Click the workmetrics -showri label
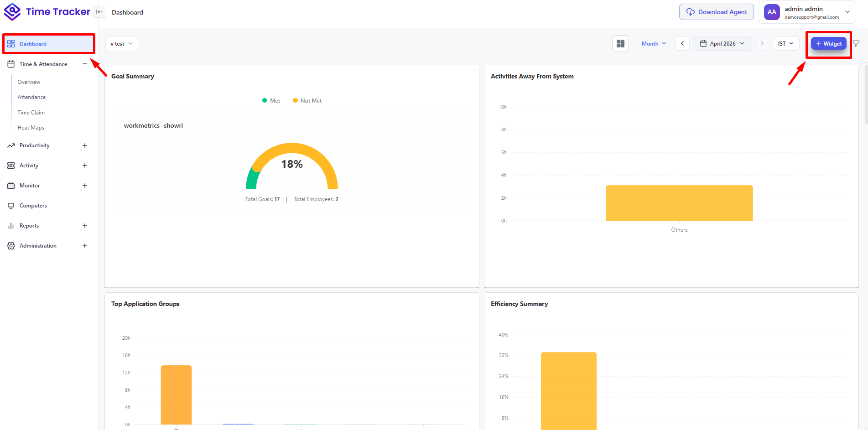Screen dimensions: 868x430 coord(153,125)
